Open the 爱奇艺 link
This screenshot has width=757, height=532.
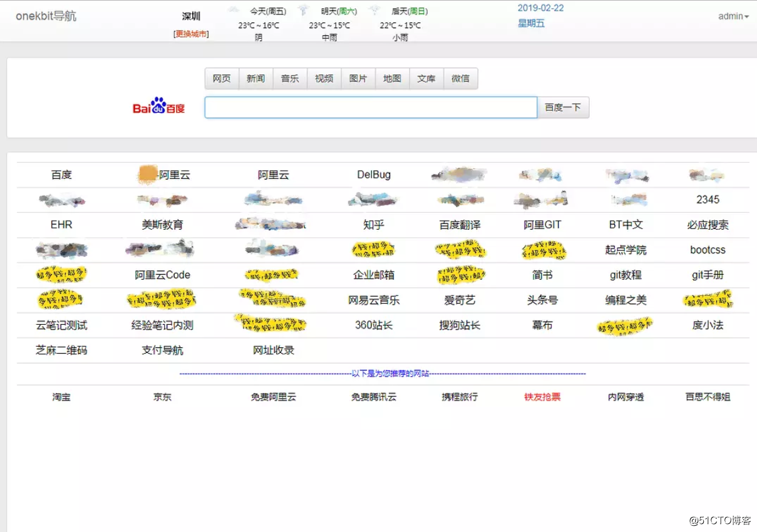pyautogui.click(x=460, y=300)
